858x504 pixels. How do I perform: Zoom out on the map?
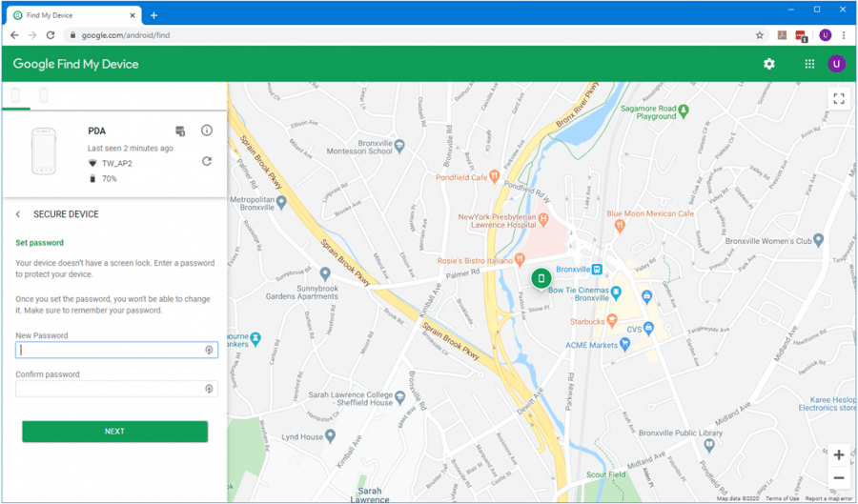point(839,478)
